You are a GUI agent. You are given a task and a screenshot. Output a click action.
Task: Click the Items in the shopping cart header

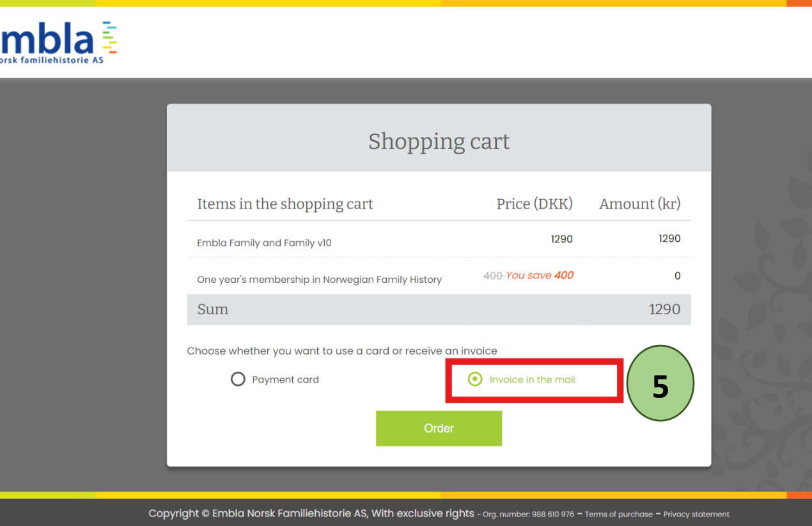pyautogui.click(x=285, y=204)
